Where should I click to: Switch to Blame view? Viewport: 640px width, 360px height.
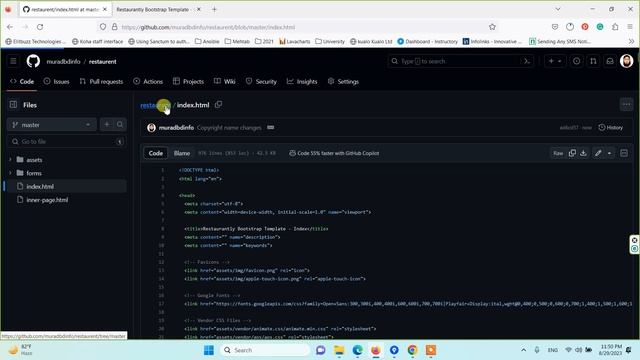tap(182, 153)
